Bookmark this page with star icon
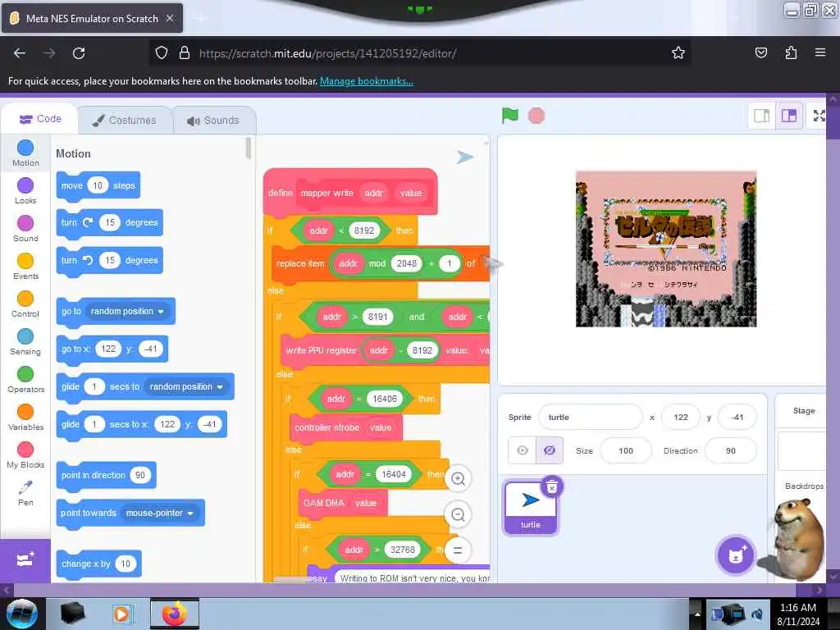840x630 pixels. (678, 52)
